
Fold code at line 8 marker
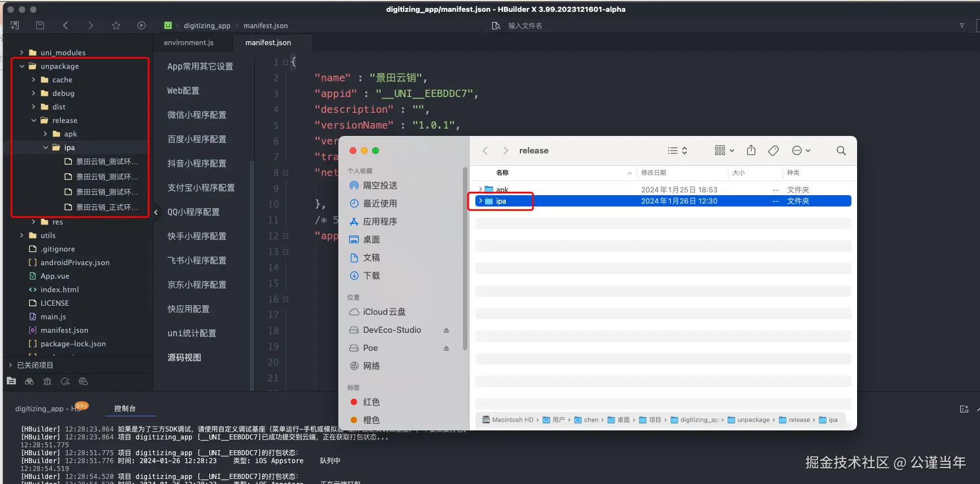tap(285, 173)
